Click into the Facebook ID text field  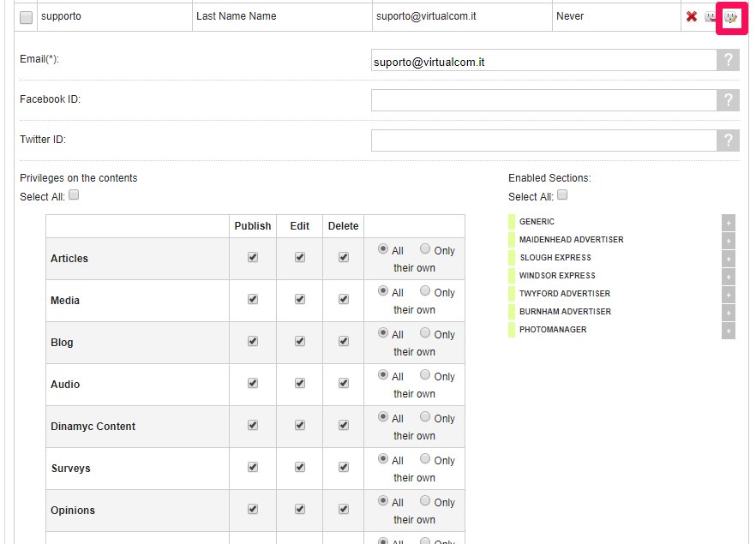[543, 100]
